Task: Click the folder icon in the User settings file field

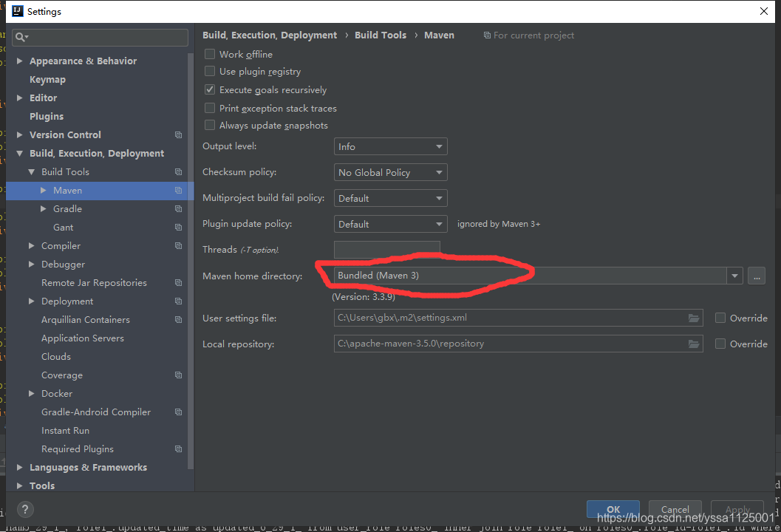Action: pos(693,318)
